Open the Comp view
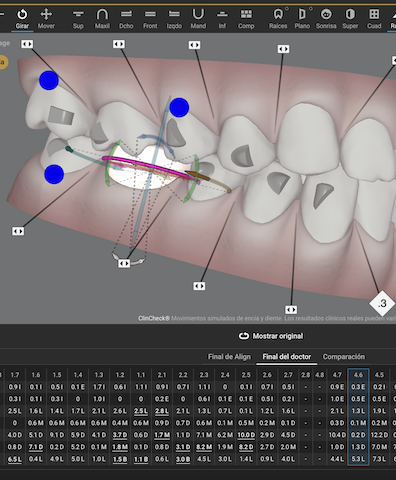 click(246, 19)
